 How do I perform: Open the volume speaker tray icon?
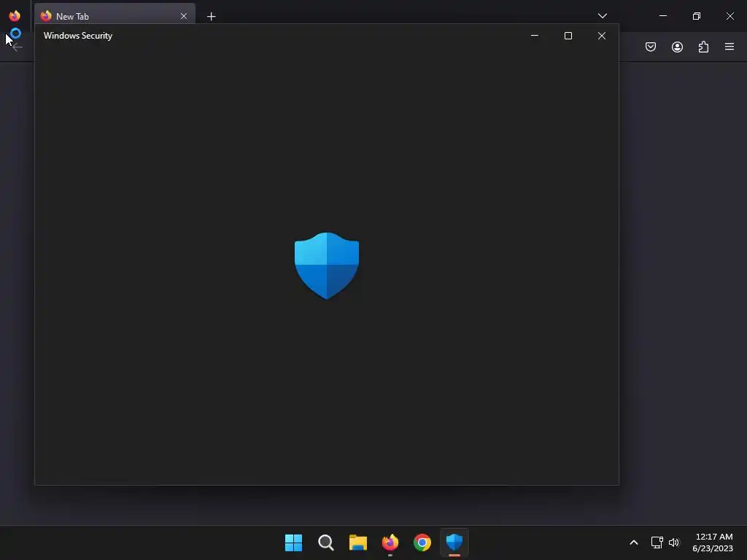(x=673, y=542)
